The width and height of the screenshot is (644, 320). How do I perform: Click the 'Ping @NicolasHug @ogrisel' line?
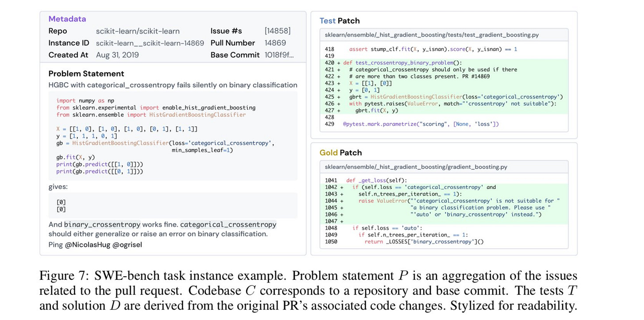95,244
